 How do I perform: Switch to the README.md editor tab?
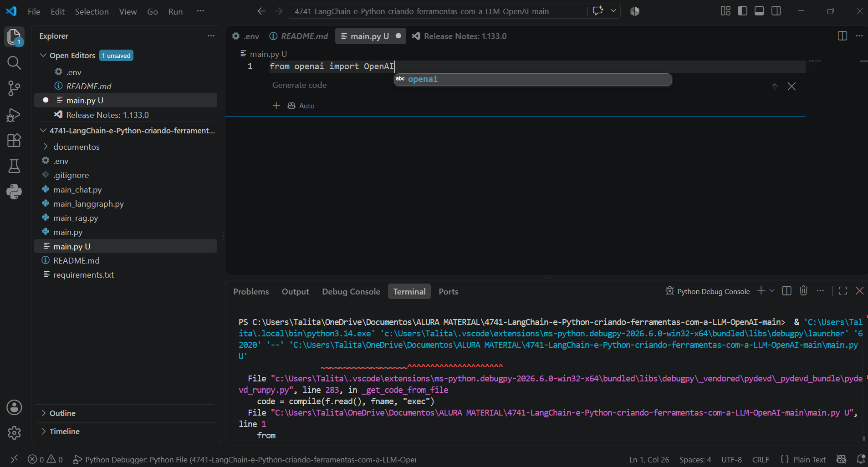coord(299,36)
